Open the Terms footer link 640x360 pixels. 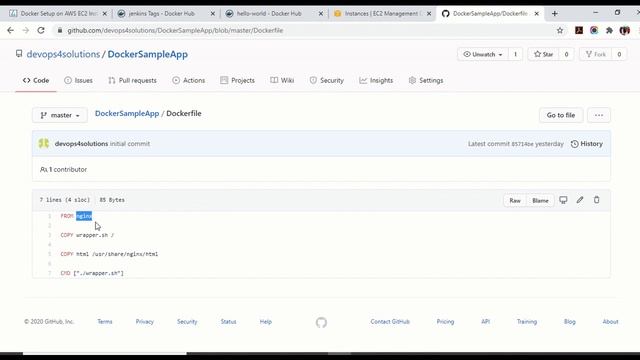[x=105, y=322]
